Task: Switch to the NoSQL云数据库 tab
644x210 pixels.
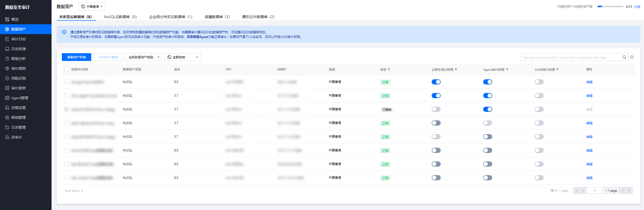Action: pos(120,17)
